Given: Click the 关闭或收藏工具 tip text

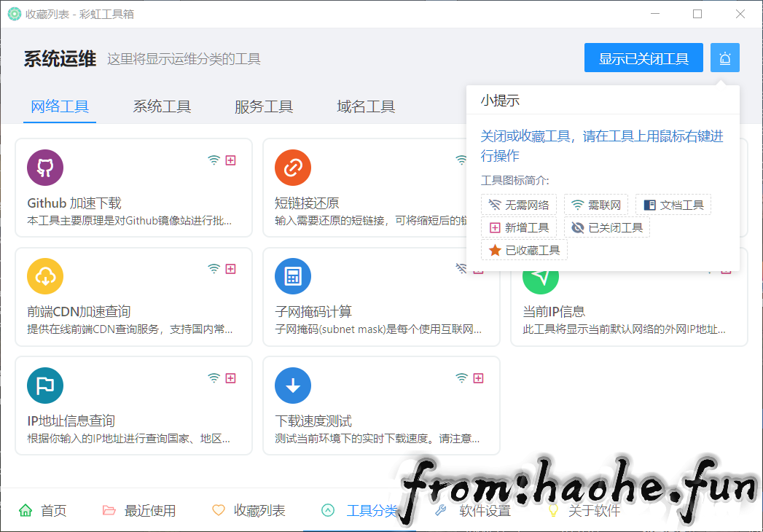Looking at the screenshot, I should click(602, 146).
